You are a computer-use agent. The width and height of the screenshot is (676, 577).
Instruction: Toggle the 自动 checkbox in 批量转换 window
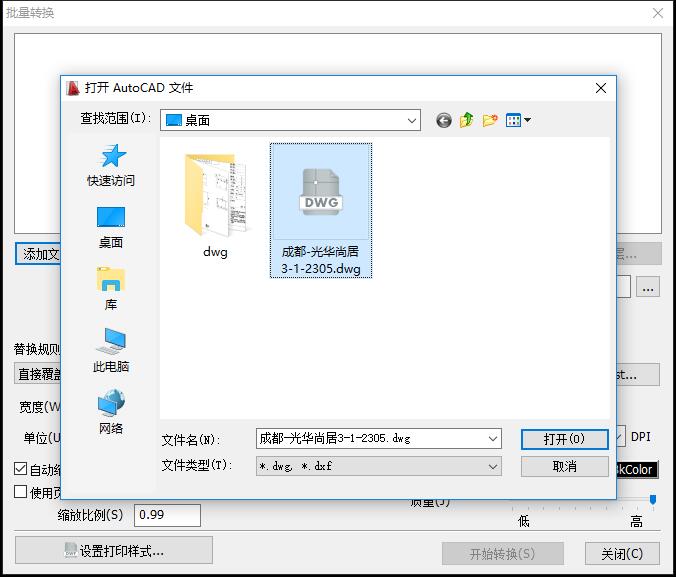pyautogui.click(x=20, y=468)
